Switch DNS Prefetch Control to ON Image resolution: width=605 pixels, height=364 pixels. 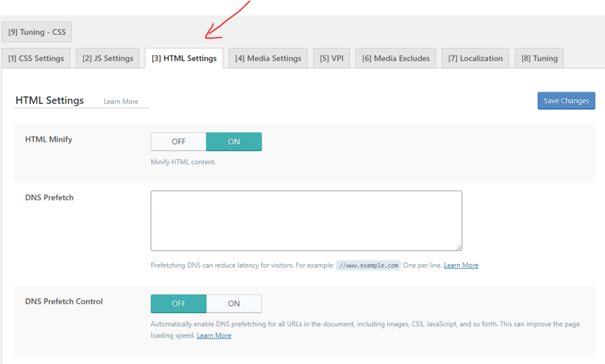pyautogui.click(x=234, y=304)
